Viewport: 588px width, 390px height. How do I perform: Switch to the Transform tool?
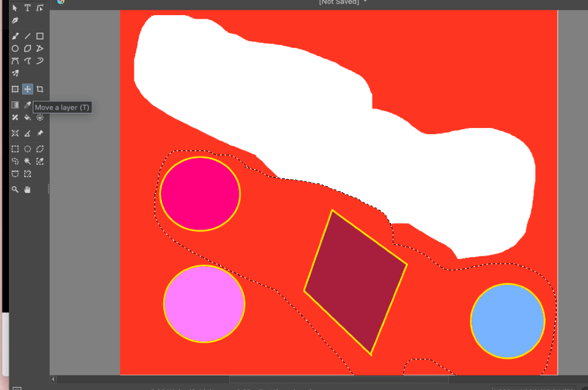click(15, 89)
